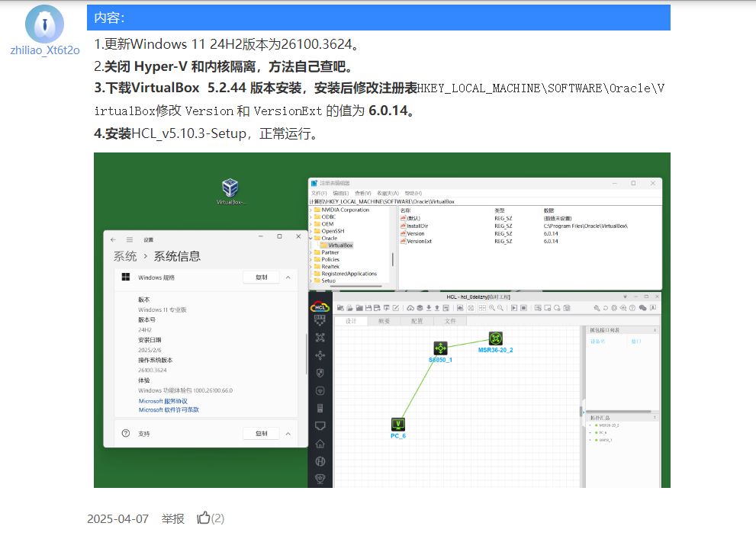Select the router device icon in HCL sidebar
The width and height of the screenshot is (756, 539).
coord(320,338)
